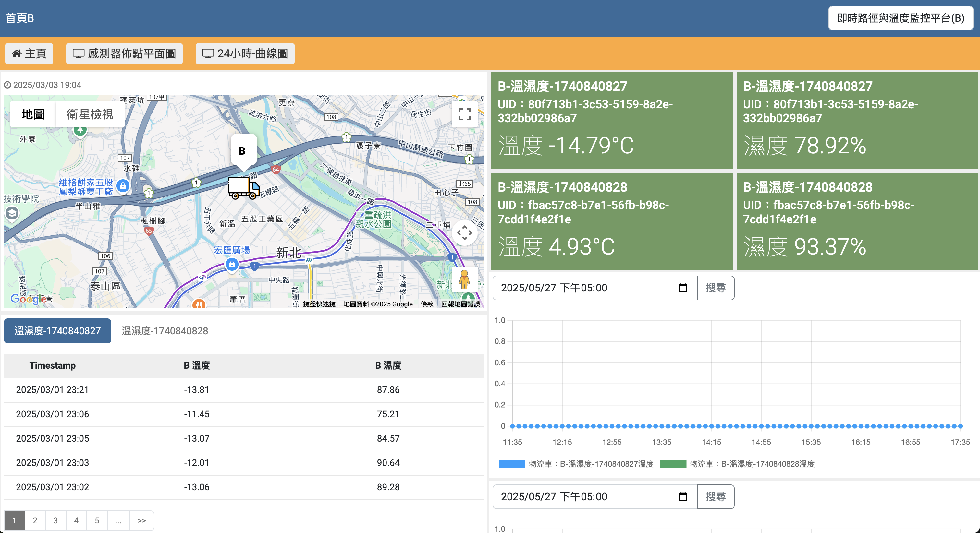Click the restaurant pin at map bottom

pos(199,304)
